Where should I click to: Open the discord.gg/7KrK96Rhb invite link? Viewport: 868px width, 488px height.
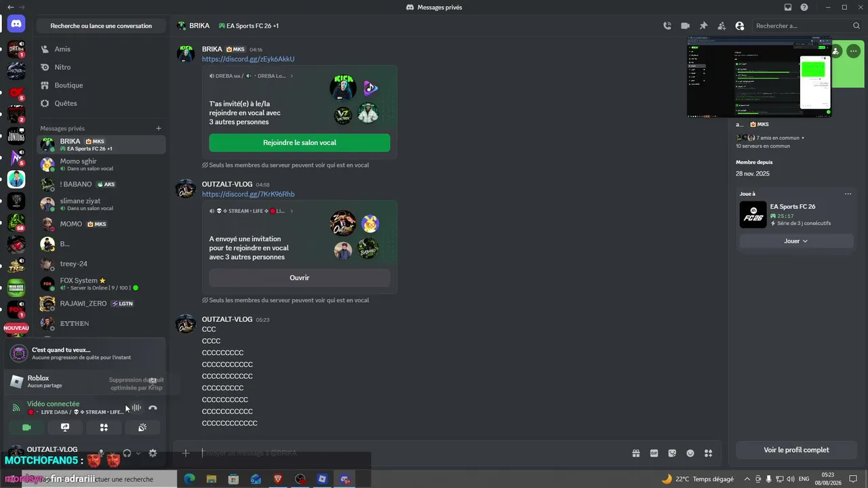click(x=248, y=194)
